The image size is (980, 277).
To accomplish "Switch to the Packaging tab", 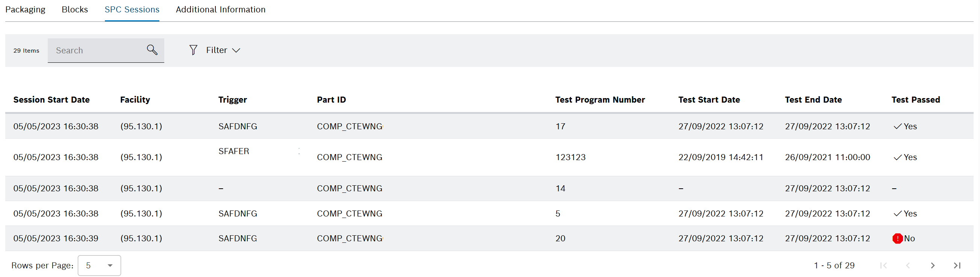I will pyautogui.click(x=25, y=9).
